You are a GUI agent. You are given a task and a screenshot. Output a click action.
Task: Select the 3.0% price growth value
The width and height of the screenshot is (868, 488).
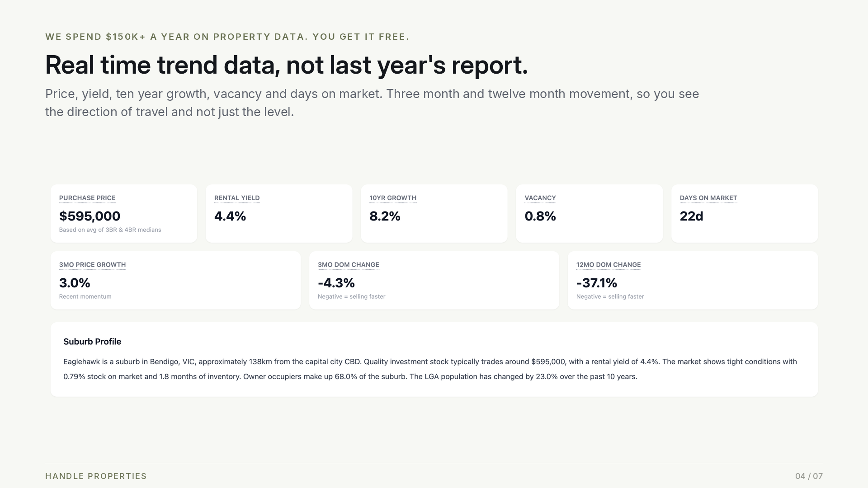coord(75,283)
